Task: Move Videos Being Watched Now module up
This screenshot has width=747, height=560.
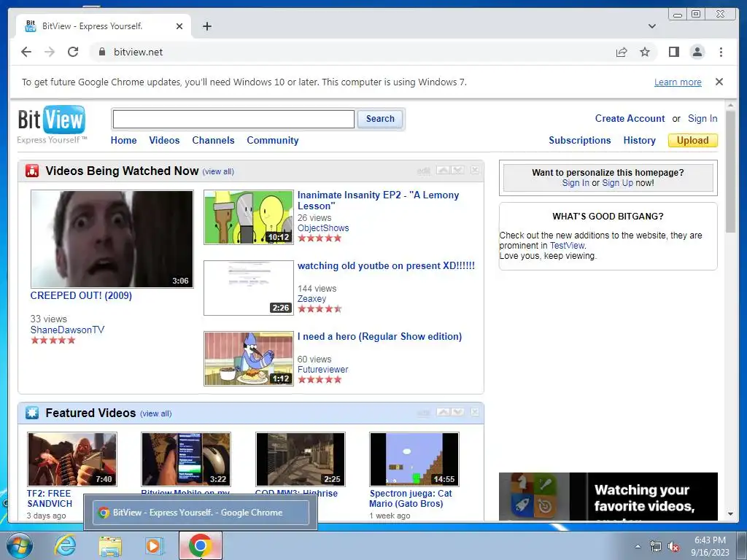Action: (x=443, y=170)
